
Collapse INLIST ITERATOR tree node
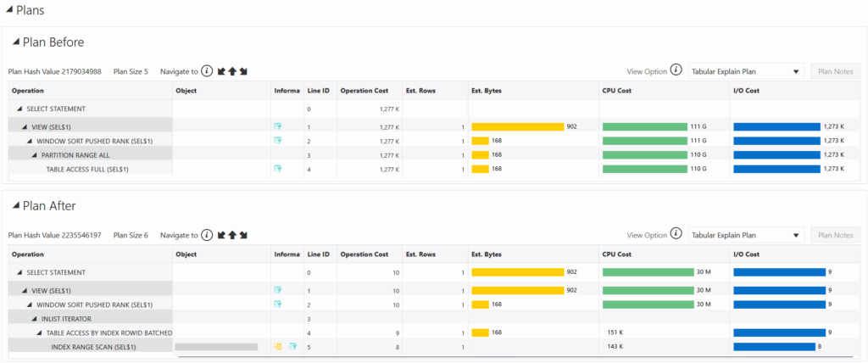point(36,319)
